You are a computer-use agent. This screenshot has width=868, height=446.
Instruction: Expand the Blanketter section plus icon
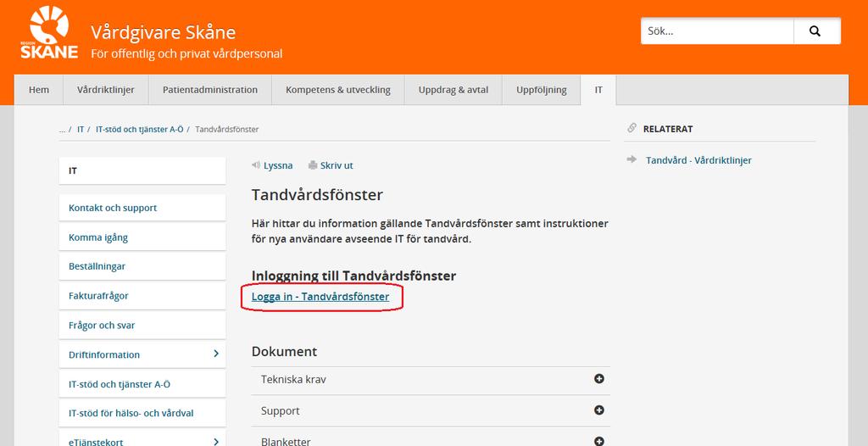coord(599,442)
